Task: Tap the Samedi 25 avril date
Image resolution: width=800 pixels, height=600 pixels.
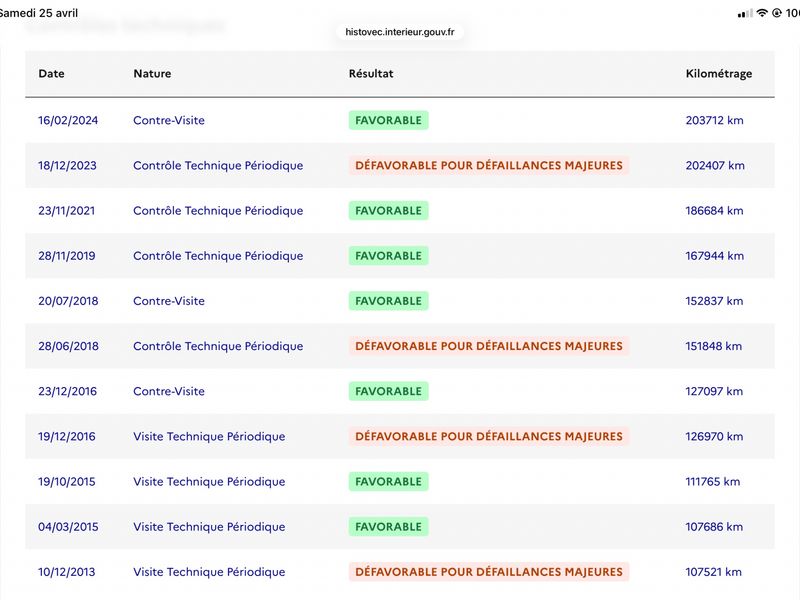Action: pyautogui.click(x=39, y=13)
